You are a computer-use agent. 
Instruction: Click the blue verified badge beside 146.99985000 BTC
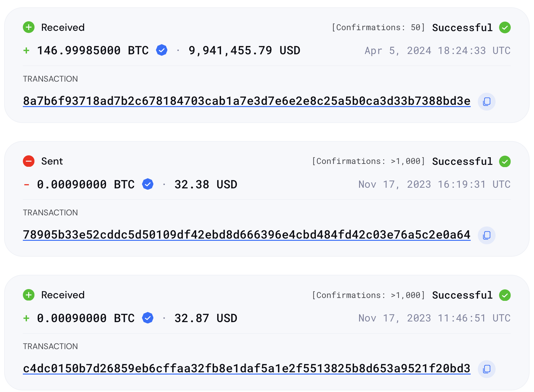(x=161, y=50)
